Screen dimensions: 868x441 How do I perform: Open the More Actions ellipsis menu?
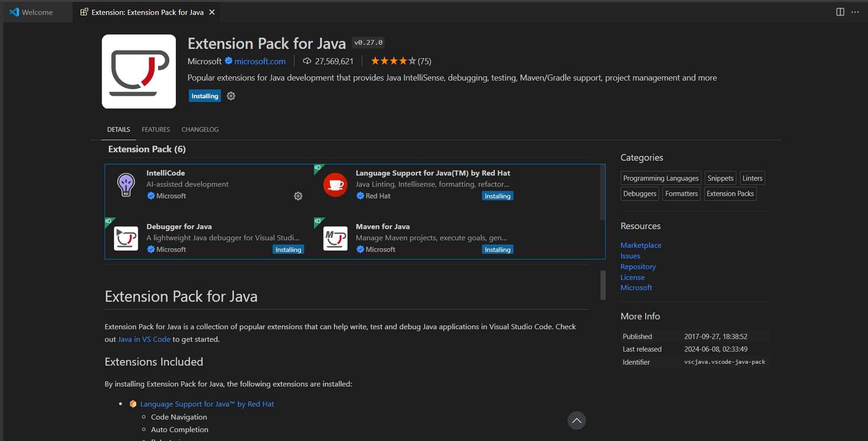(x=855, y=12)
